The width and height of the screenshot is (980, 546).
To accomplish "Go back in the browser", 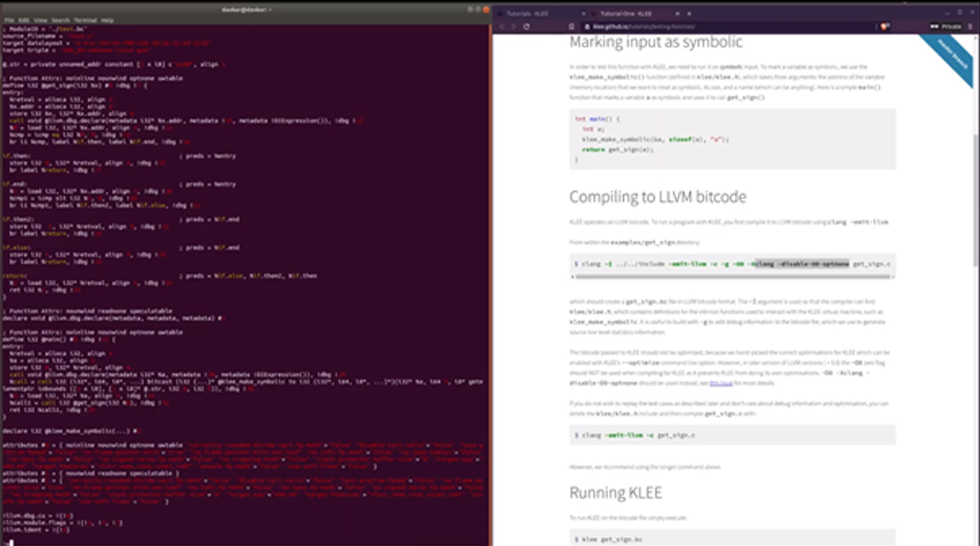I will tap(501, 27).
